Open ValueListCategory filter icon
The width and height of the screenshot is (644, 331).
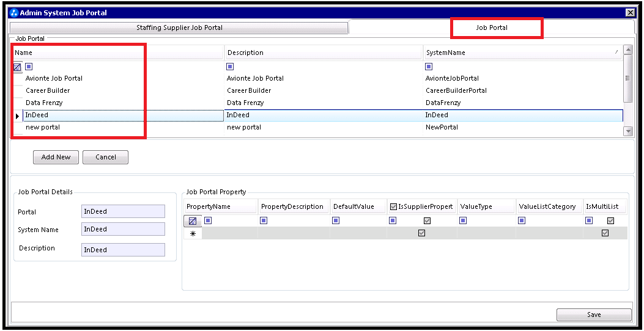pos(522,220)
